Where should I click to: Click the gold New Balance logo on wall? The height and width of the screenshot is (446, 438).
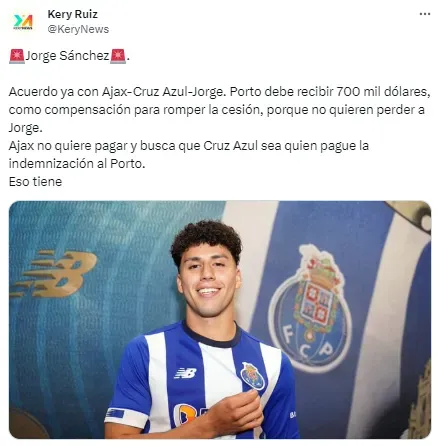coord(54,273)
